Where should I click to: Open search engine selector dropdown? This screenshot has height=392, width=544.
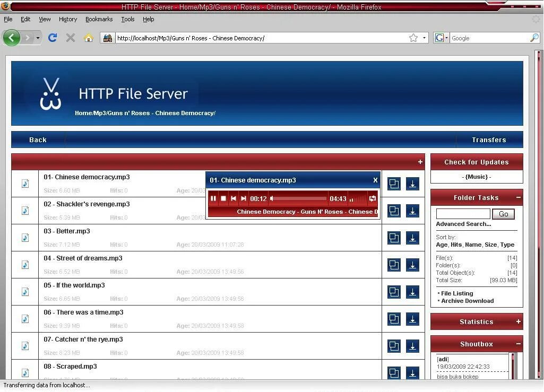[x=446, y=38]
